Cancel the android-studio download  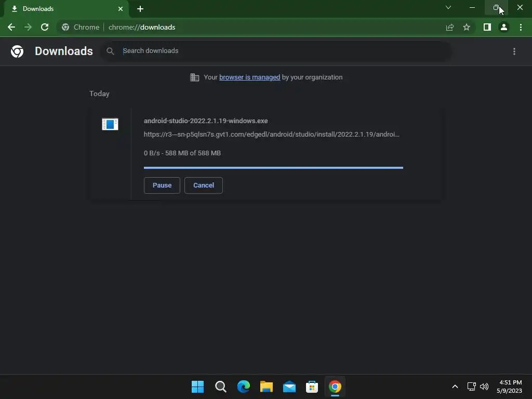click(x=204, y=185)
